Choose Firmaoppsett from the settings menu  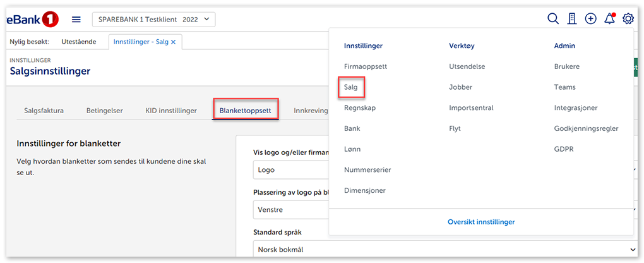pyautogui.click(x=366, y=66)
